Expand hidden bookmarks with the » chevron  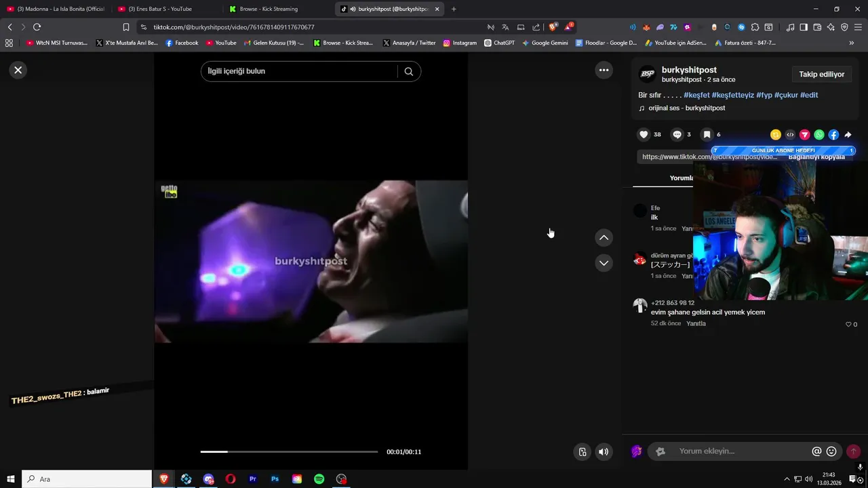[x=852, y=43]
